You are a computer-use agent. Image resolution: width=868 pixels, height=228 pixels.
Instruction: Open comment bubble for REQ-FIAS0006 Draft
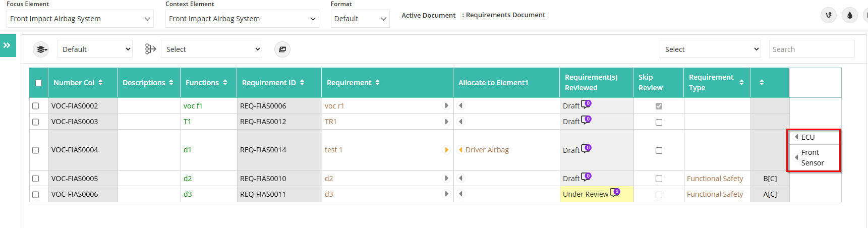(x=586, y=104)
